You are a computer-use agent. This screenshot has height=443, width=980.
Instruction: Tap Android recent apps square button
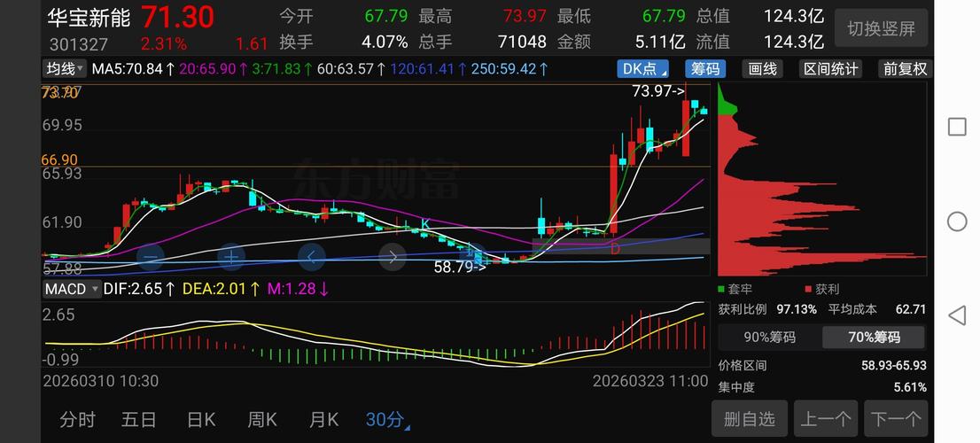click(x=957, y=127)
